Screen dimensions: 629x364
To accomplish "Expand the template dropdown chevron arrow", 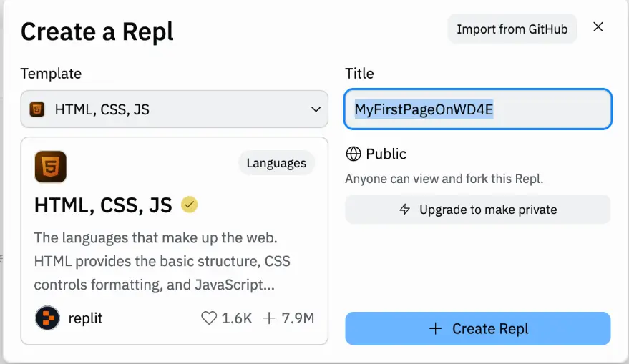I will pyautogui.click(x=316, y=109).
